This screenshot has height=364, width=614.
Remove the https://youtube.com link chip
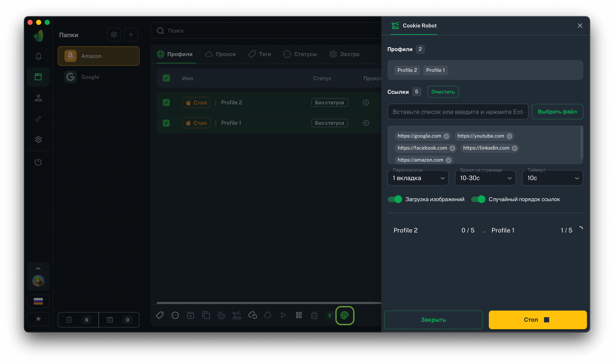pyautogui.click(x=509, y=136)
